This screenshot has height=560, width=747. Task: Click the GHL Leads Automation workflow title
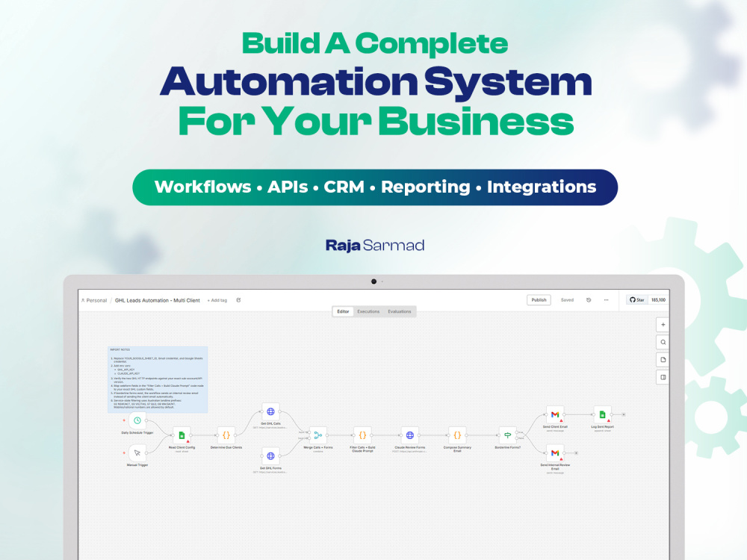[157, 300]
